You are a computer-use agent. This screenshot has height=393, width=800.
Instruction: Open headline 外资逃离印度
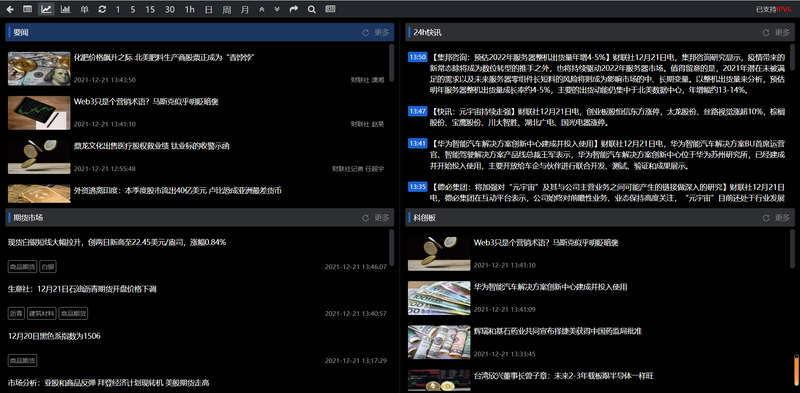click(x=178, y=190)
